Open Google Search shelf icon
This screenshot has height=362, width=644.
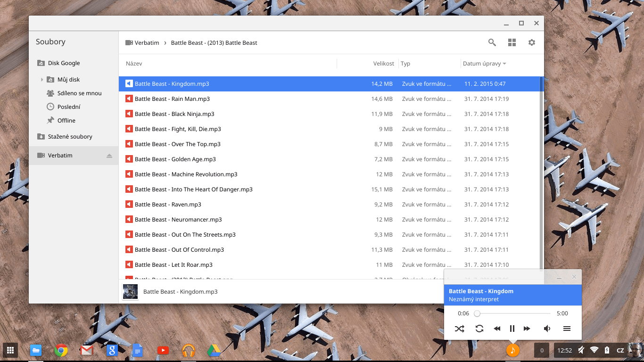point(112,350)
